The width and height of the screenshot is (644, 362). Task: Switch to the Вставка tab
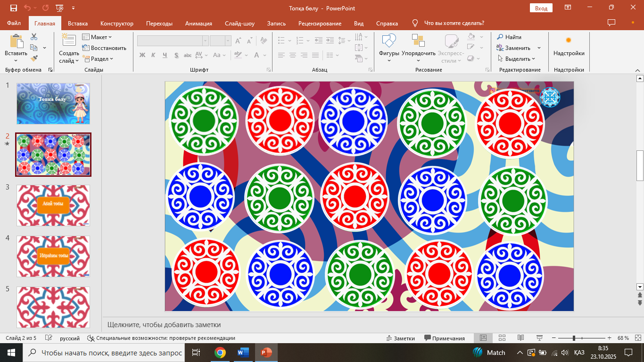click(x=78, y=23)
